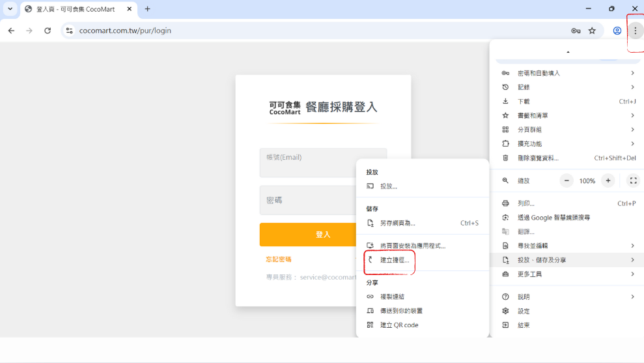The height and width of the screenshot is (363, 644).
Task: Open 記錄 history submenu
Action: click(567, 87)
